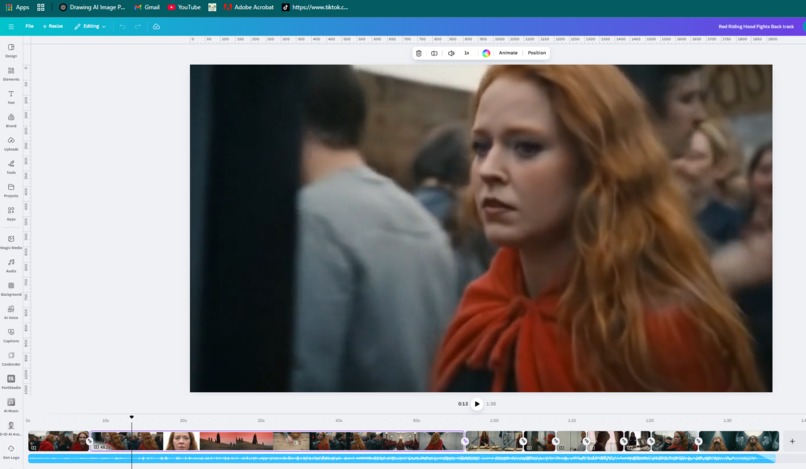
Task: Open the Audio panel
Action: 11,265
